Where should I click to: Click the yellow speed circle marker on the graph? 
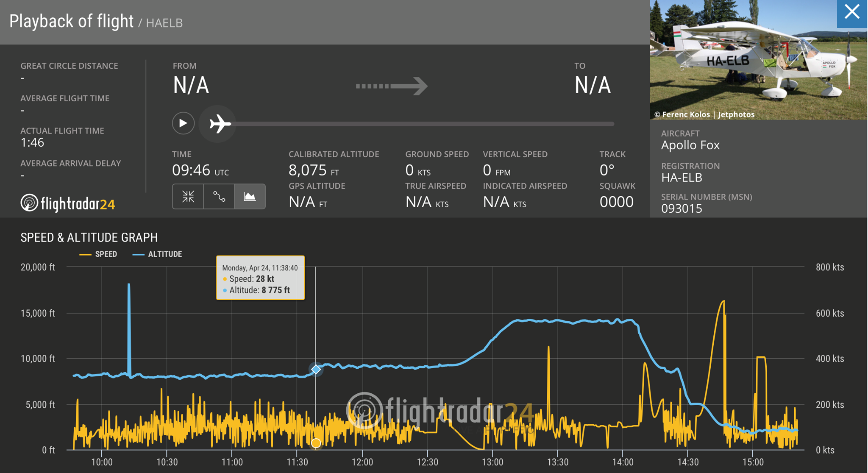(316, 443)
